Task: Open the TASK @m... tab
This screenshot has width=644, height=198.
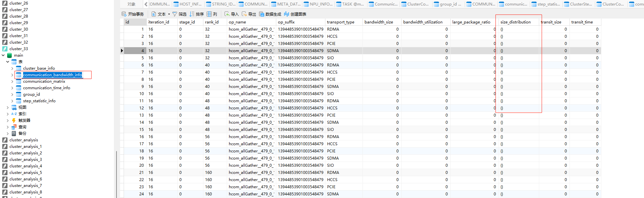Action: 350,4
